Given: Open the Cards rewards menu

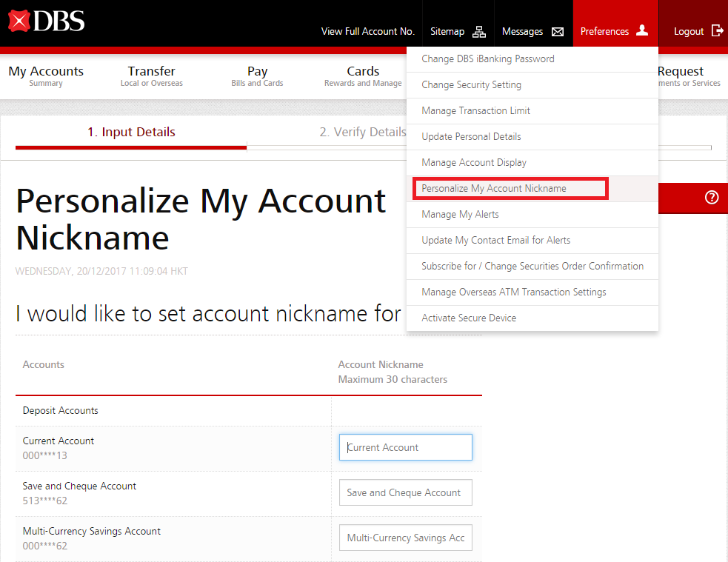Looking at the screenshot, I should [x=363, y=76].
